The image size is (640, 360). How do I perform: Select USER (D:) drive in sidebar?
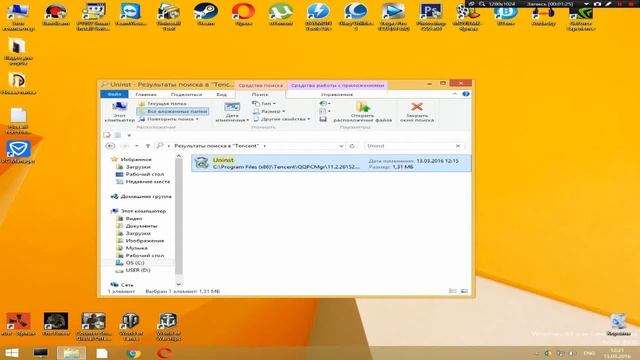point(138,270)
